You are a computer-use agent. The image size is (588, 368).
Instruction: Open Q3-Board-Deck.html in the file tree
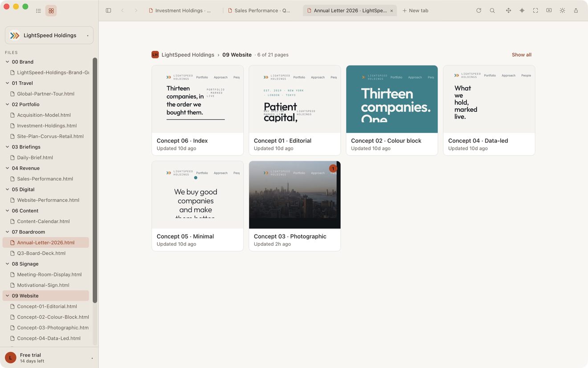[x=41, y=253]
